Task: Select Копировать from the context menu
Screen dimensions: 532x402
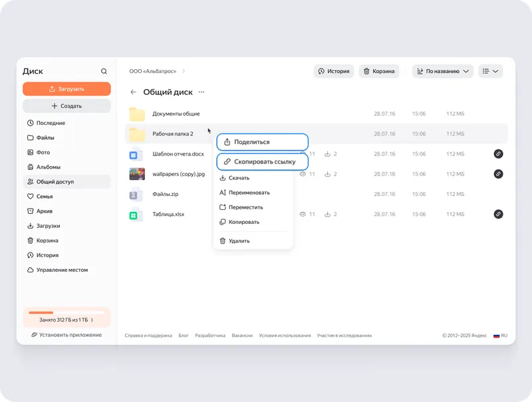Action: tap(253, 222)
